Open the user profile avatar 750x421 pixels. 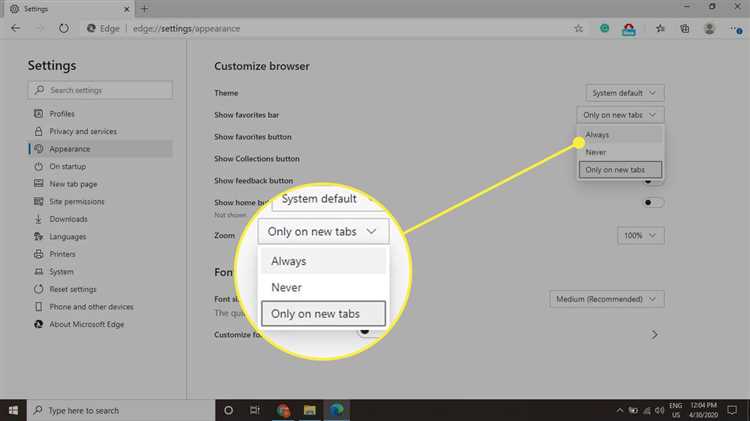711,29
